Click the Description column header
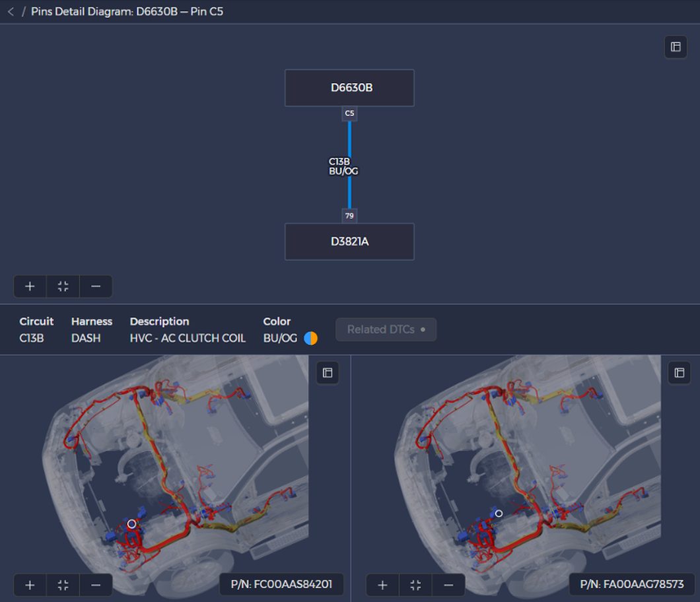Image resolution: width=700 pixels, height=602 pixels. [159, 321]
